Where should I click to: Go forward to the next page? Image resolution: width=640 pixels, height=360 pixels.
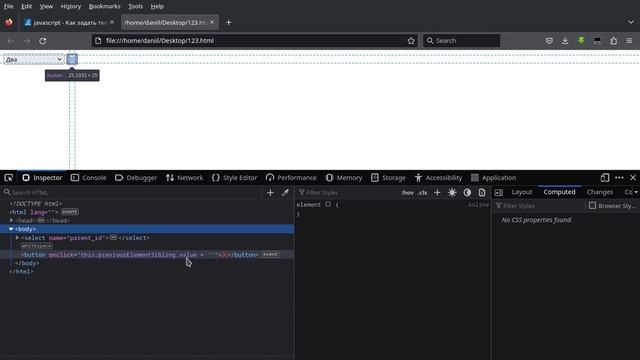click(x=27, y=41)
